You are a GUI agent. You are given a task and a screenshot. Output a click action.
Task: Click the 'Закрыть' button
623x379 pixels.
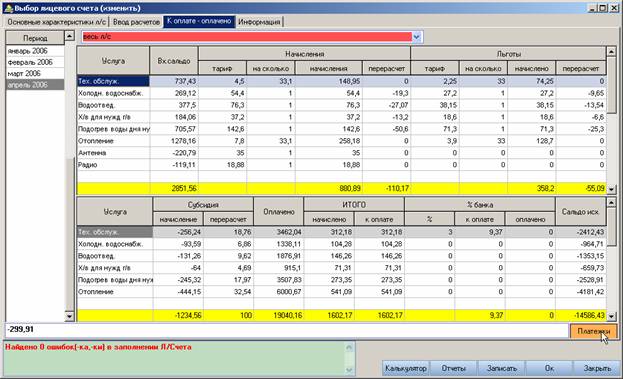pyautogui.click(x=597, y=368)
